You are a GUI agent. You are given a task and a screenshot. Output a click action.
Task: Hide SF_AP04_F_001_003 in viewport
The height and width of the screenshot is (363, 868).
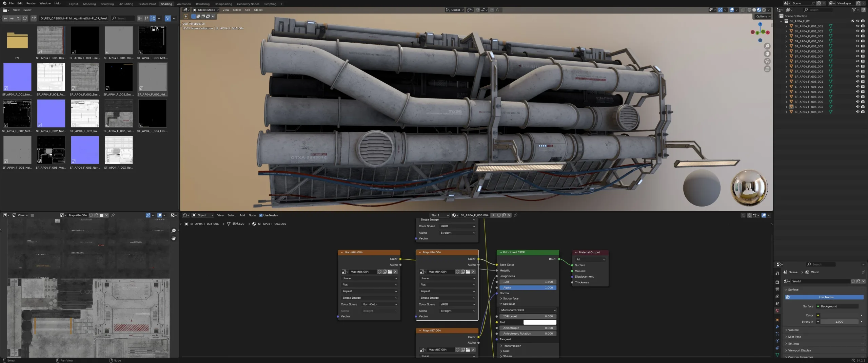[x=857, y=36]
